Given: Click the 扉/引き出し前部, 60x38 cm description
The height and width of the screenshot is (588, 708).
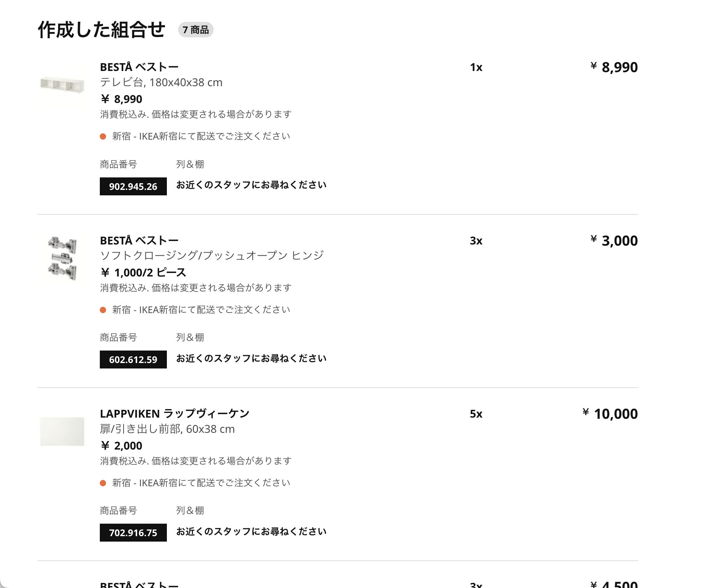Looking at the screenshot, I should point(167,429).
